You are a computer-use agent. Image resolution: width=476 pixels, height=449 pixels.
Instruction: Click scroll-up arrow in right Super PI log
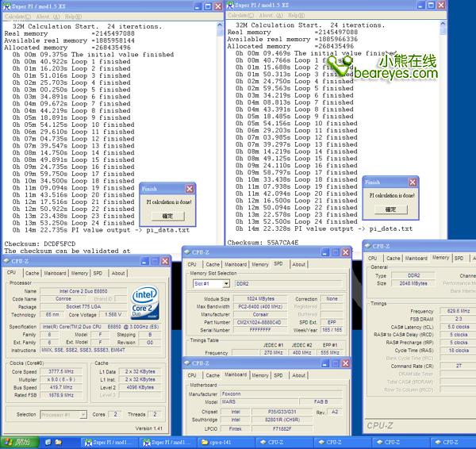tap(443, 24)
